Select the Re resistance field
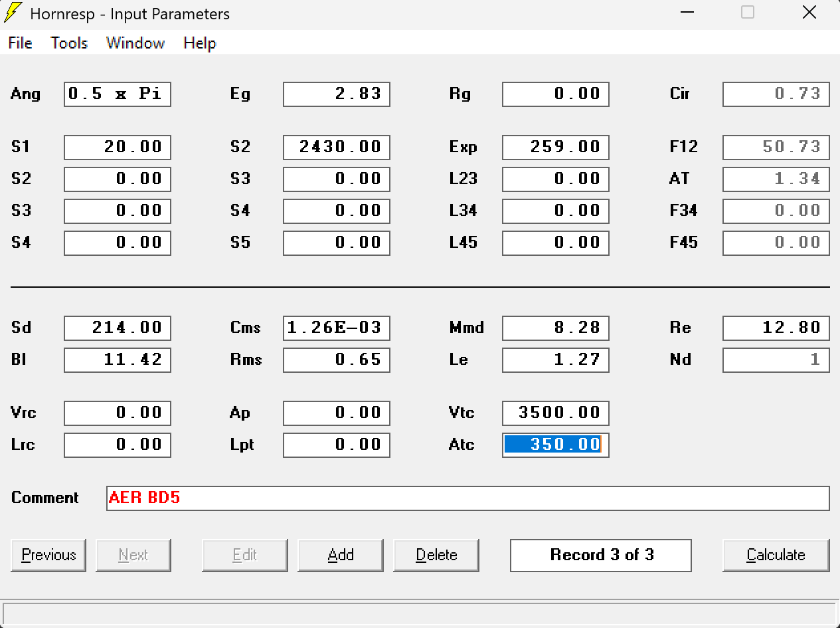This screenshot has height=628, width=840. [776, 328]
